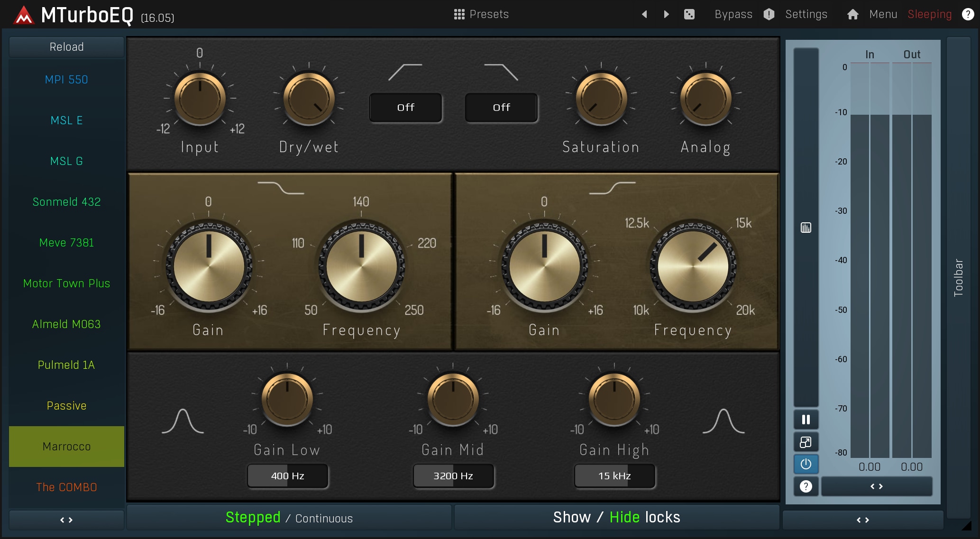
Task: Open the high-pass filter Off dropdown
Action: 406,108
